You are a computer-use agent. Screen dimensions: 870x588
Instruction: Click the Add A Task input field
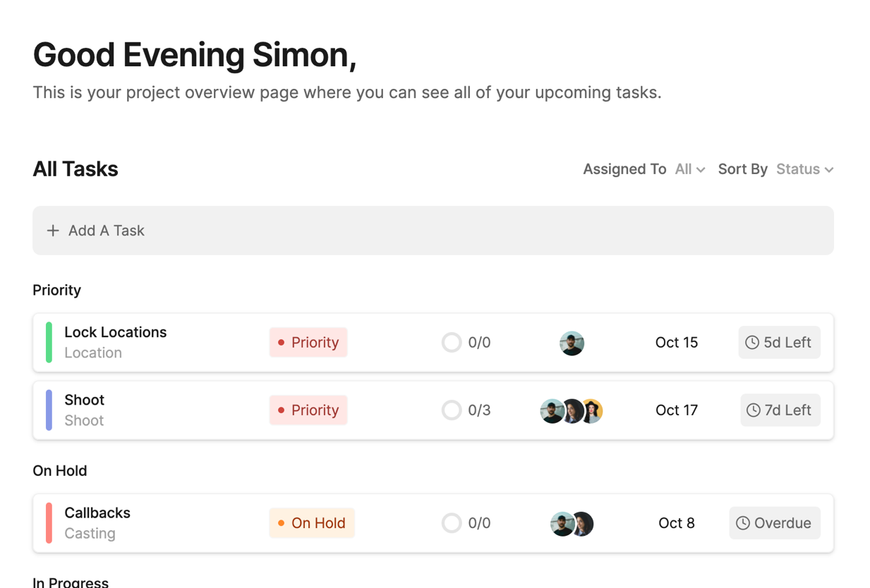[433, 231]
